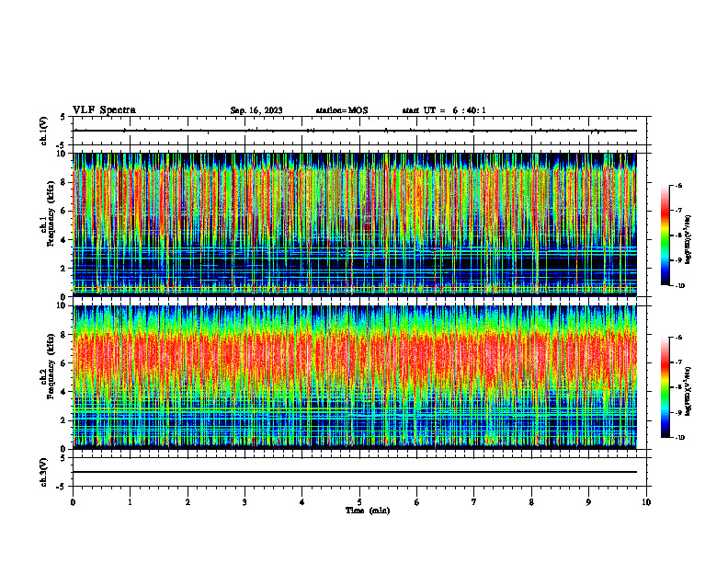The width and height of the screenshot is (728, 563).
Task: Click time axis tick label "4"
Action: 302,502
